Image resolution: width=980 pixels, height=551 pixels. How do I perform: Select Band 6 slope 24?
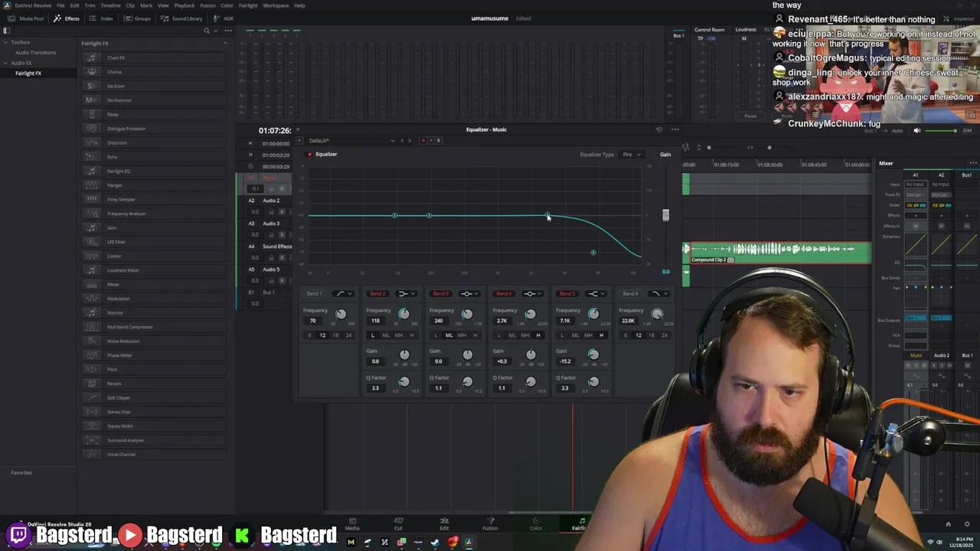coord(665,335)
